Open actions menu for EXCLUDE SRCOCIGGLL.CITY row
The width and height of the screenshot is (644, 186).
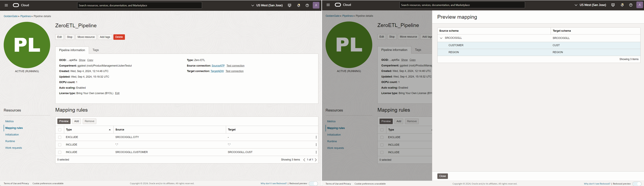(x=316, y=137)
